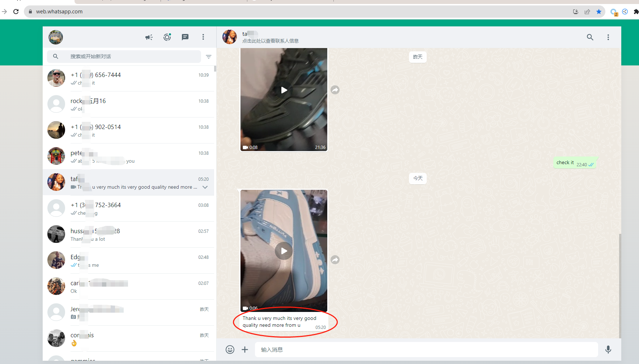Start a new chat via message icon
The image size is (639, 364).
(x=185, y=37)
